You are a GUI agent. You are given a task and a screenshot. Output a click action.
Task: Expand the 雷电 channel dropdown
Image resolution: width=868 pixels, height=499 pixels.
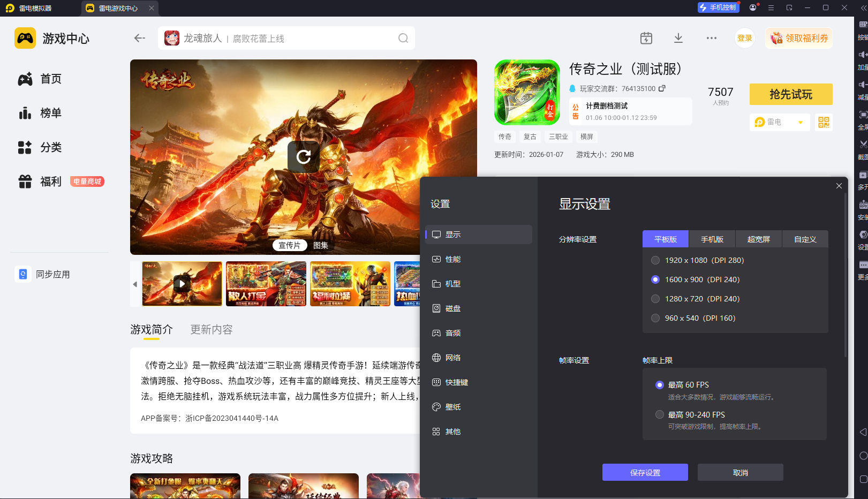780,122
